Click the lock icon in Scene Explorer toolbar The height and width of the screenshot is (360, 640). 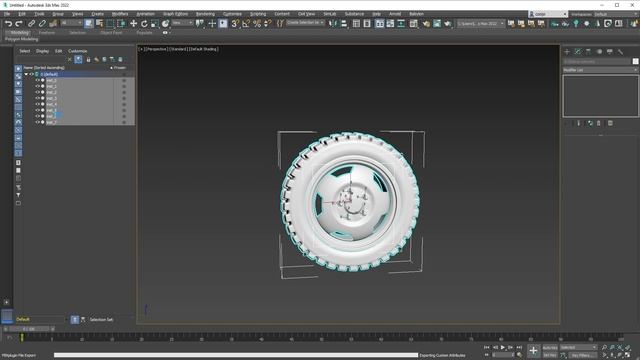[x=88, y=60]
